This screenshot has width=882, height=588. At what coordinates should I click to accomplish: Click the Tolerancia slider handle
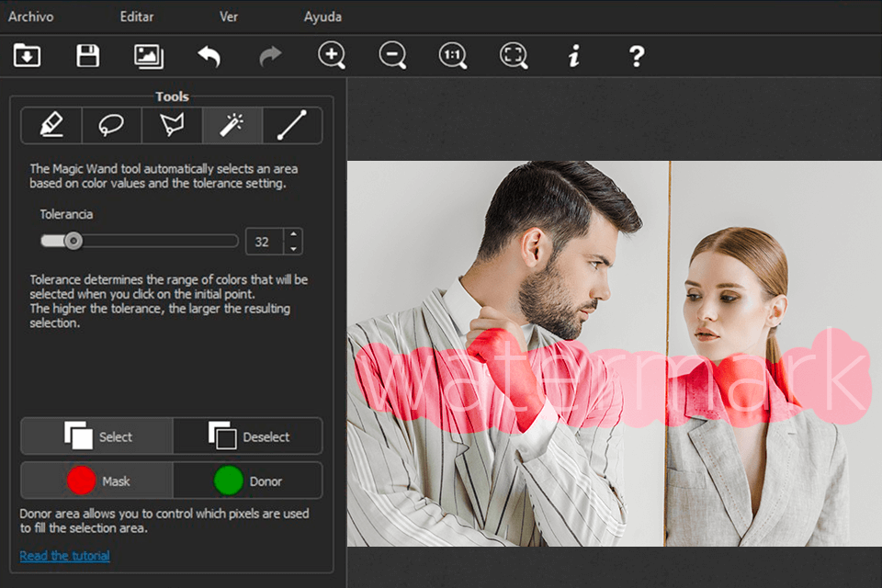pyautogui.click(x=73, y=242)
